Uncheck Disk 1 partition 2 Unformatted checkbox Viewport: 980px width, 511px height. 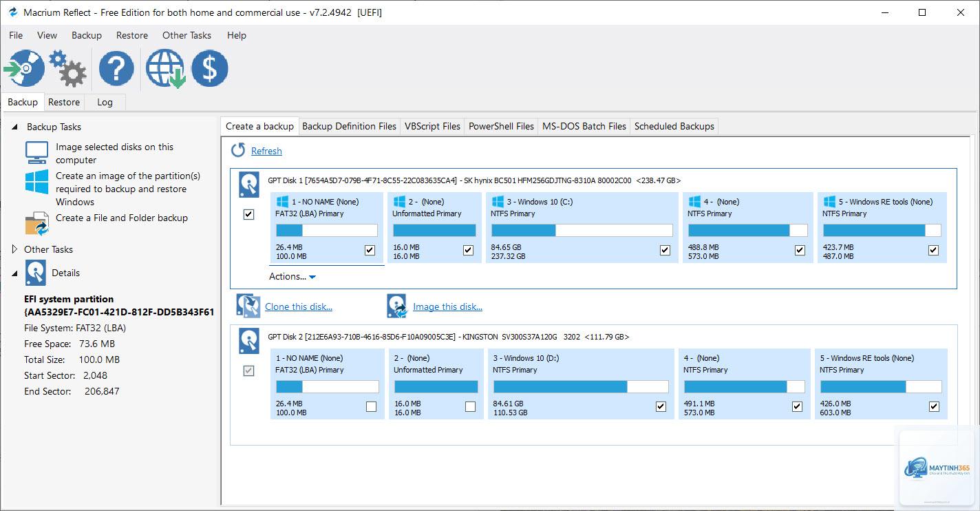(469, 250)
